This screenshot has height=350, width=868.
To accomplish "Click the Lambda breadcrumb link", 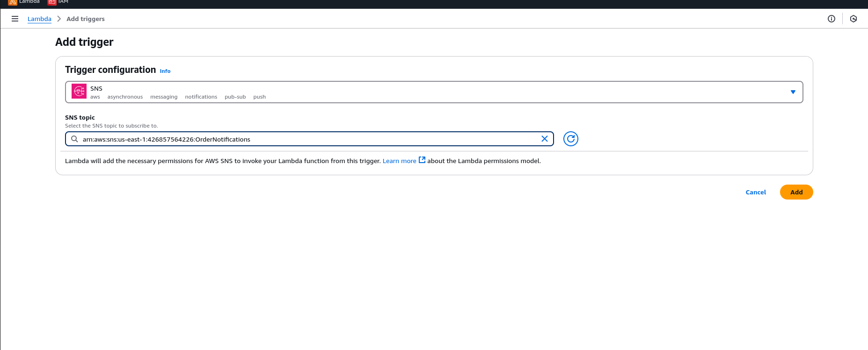I will [x=39, y=19].
